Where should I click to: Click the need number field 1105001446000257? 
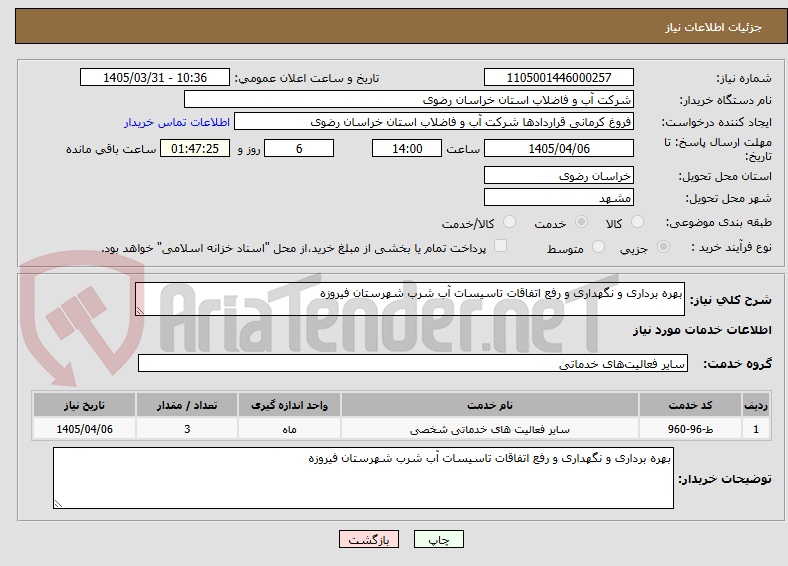(559, 77)
